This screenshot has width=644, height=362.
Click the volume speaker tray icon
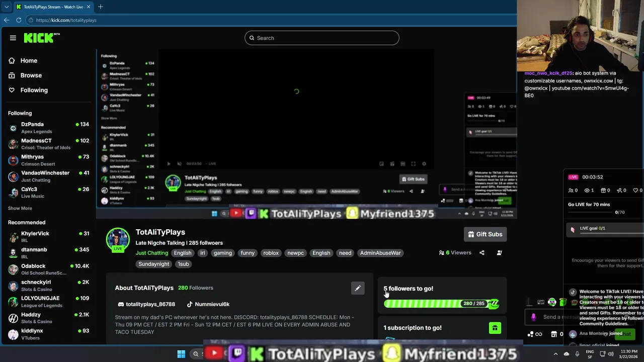coord(612,354)
